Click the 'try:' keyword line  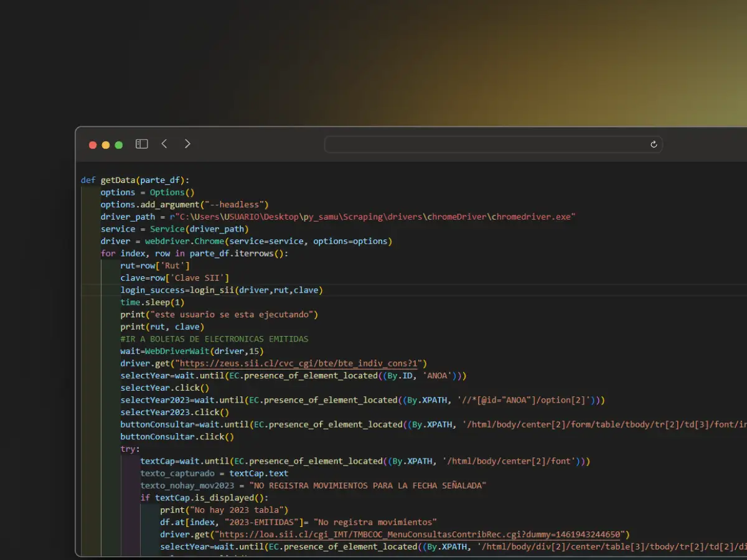coord(130,449)
